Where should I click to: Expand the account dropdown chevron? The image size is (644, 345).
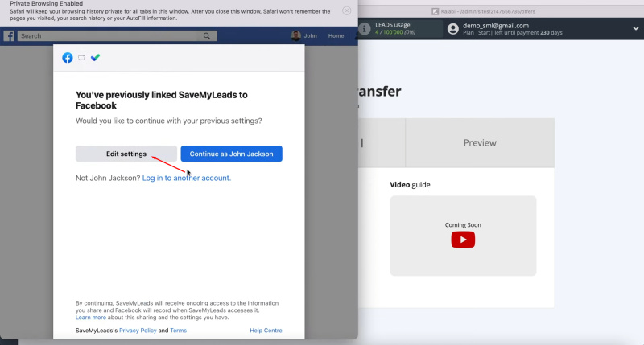point(635,30)
